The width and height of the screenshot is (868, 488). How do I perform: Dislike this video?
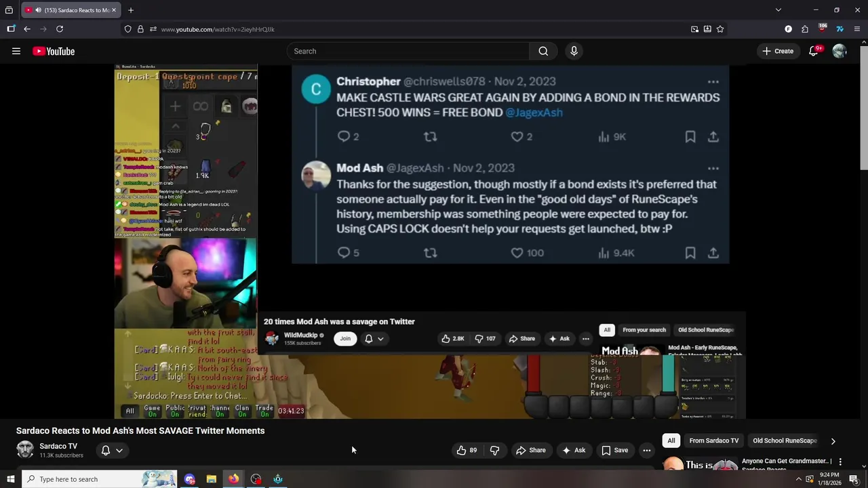(x=494, y=450)
